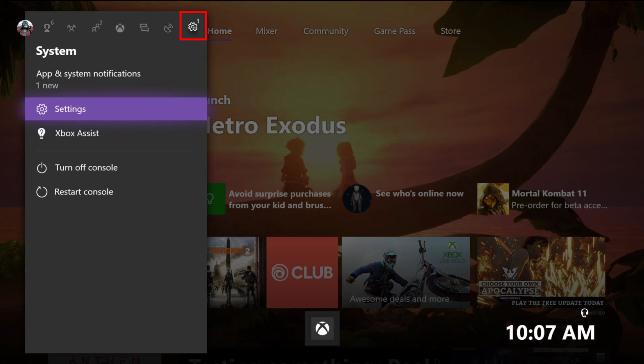644x364 pixels.
Task: Select the Turn off console power icon
Action: coord(42,168)
